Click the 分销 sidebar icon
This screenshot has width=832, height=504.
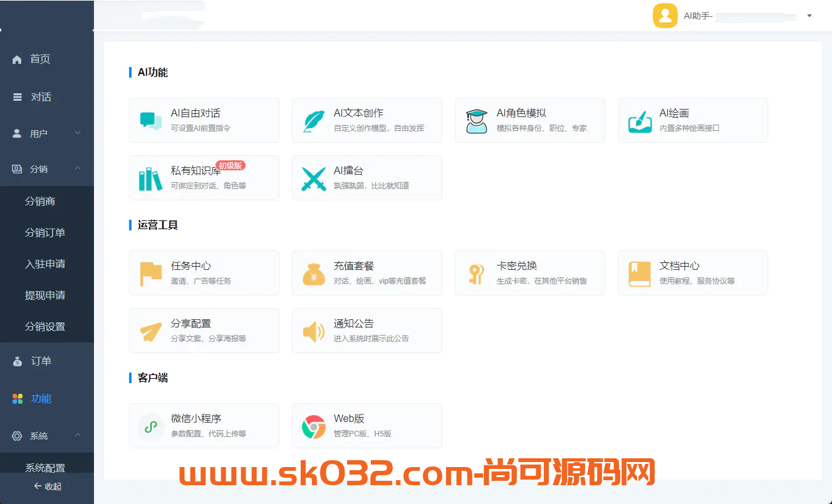coord(17,169)
